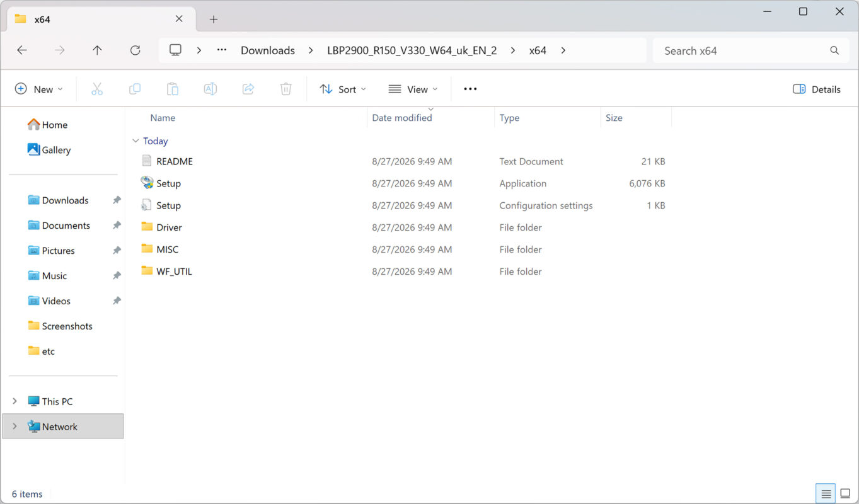Viewport: 859px width, 504px height.
Task: Unpin Videos using its pin icon
Action: coord(117,301)
